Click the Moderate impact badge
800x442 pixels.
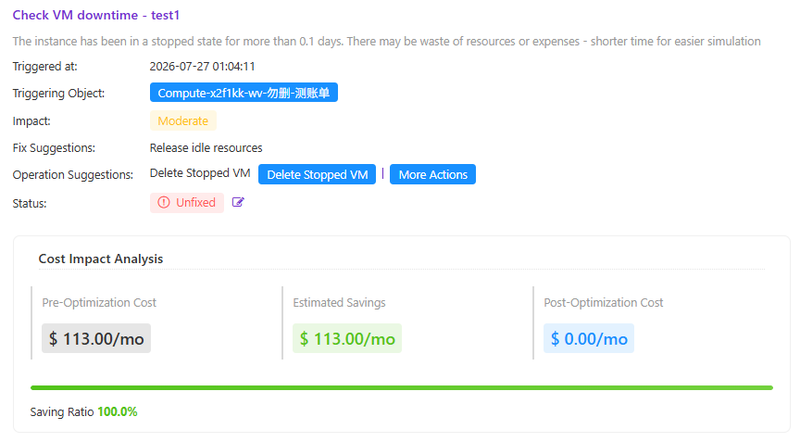coord(183,121)
